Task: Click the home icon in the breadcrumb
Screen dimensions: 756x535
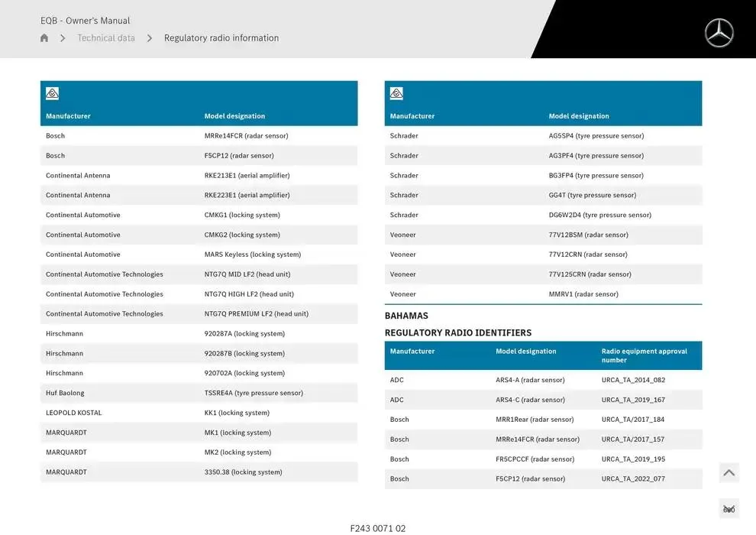Action: click(x=44, y=37)
